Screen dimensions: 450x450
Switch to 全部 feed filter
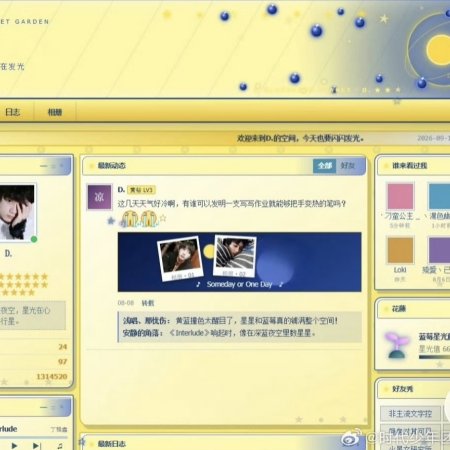click(324, 166)
